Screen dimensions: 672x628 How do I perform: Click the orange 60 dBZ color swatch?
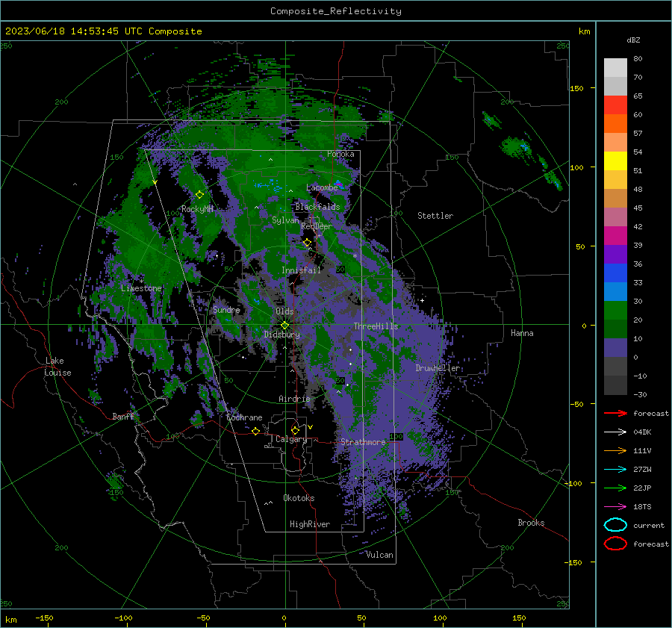[x=615, y=123]
